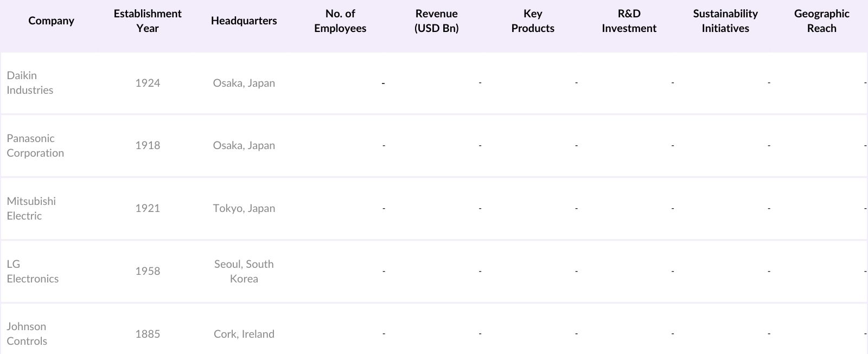Click the Tokyo, Japan headquarters cell
This screenshot has height=354, width=868.
tap(244, 208)
